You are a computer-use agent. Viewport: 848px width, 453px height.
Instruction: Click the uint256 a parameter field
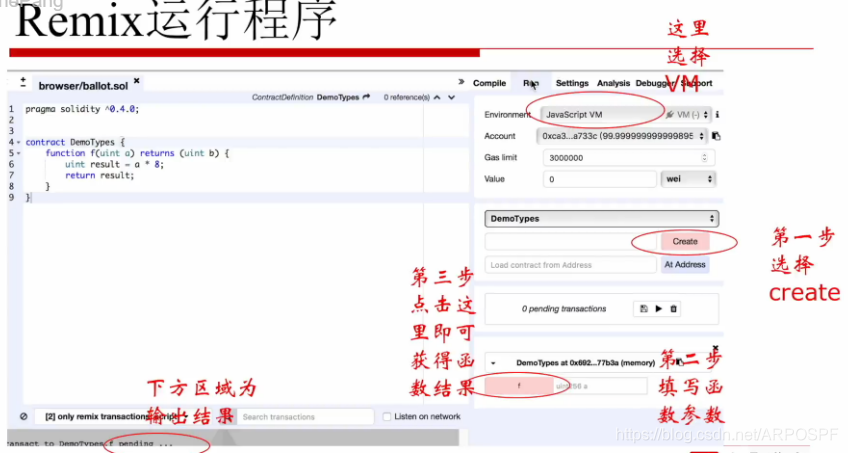tap(600, 386)
